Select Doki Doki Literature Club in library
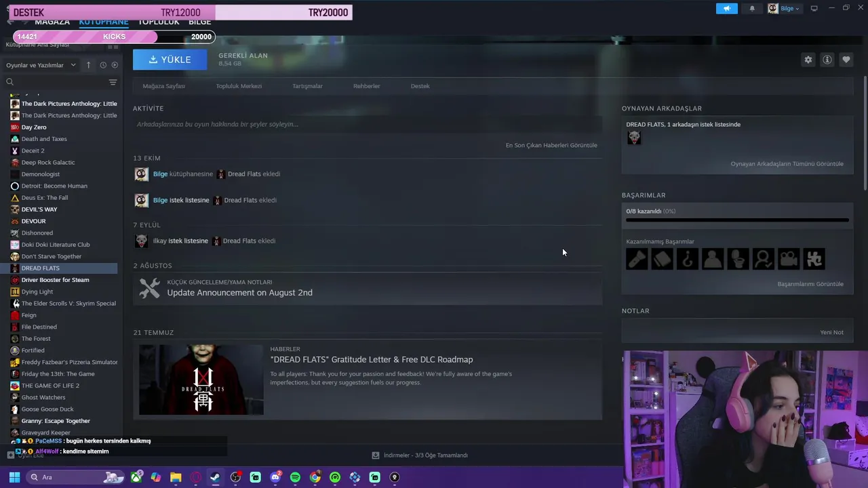 tap(56, 245)
